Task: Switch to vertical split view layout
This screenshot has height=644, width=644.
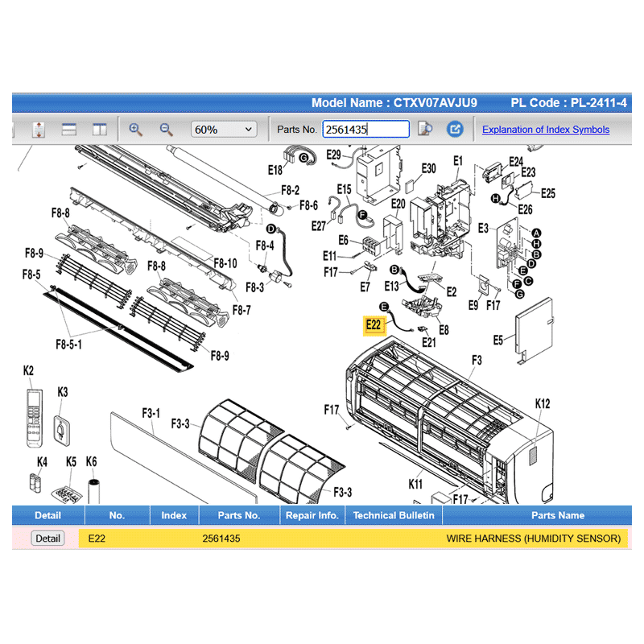Action: (x=100, y=130)
